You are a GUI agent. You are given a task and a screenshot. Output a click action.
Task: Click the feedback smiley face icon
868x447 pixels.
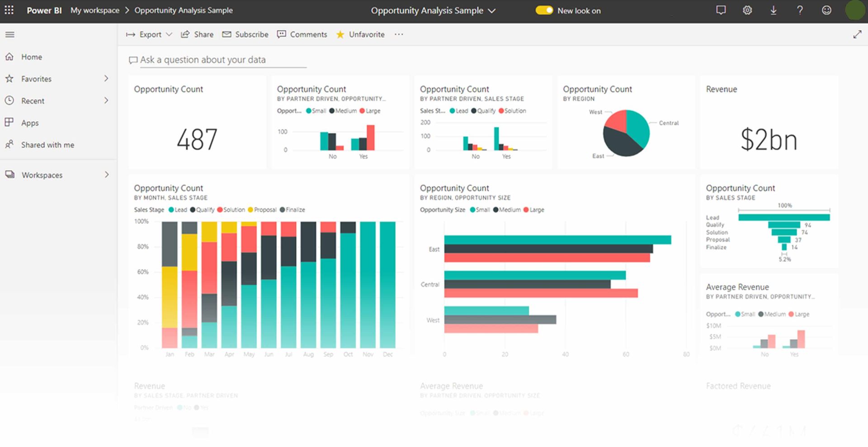826,10
